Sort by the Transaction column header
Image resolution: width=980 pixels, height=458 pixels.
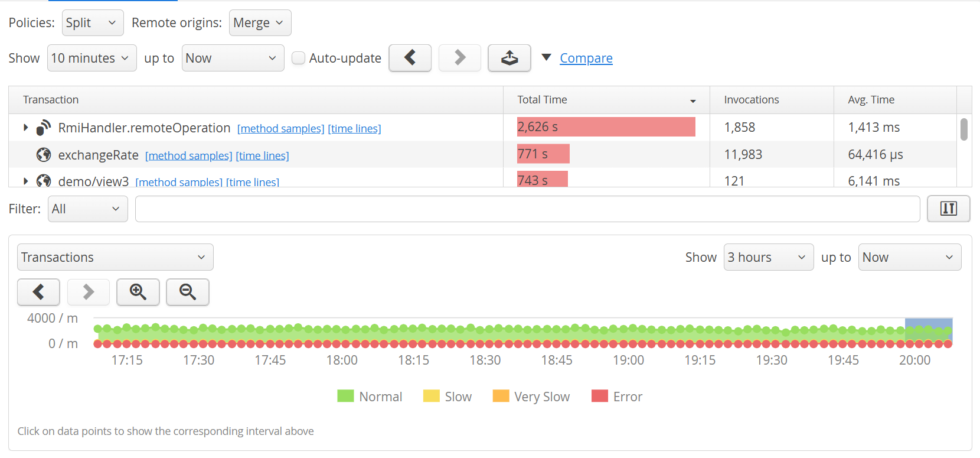coord(256,100)
